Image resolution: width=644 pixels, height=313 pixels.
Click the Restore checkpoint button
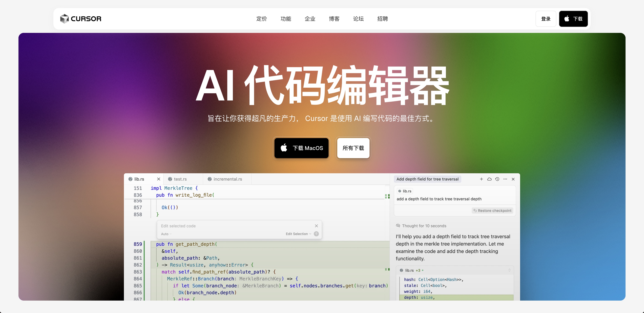(x=492, y=211)
